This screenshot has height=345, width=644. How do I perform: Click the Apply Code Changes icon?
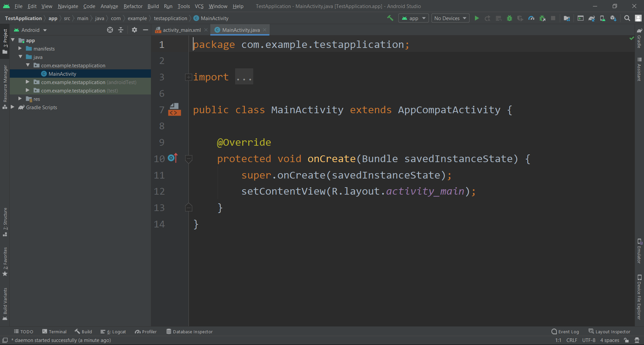point(498,18)
